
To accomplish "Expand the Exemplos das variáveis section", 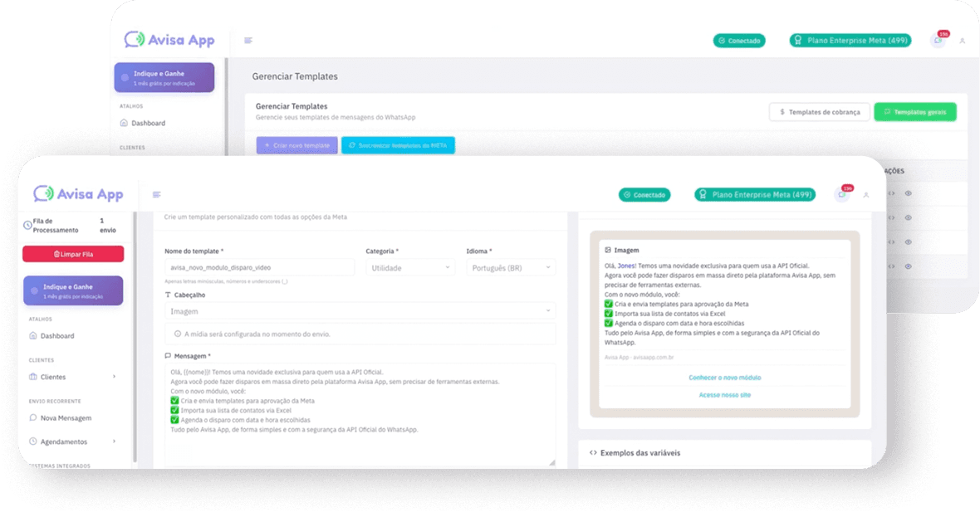I will coord(724,453).
